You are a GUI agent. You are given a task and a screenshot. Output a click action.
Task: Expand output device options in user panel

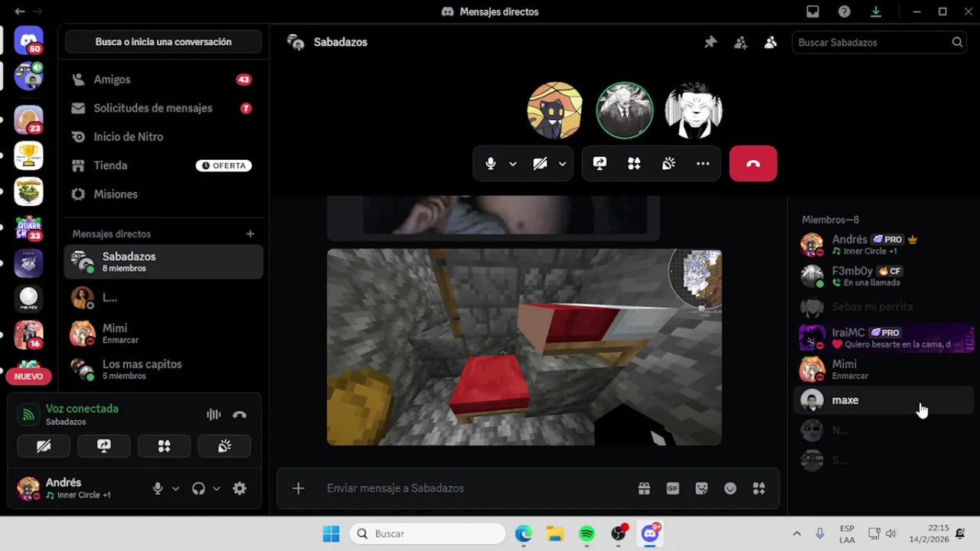[216, 488]
